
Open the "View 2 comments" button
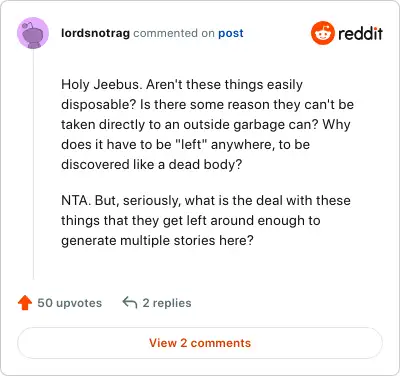tap(200, 343)
